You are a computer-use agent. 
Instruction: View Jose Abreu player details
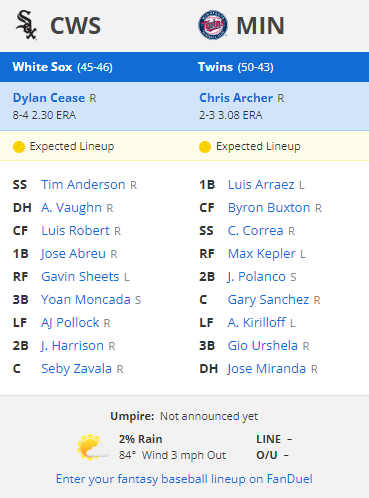(x=73, y=254)
